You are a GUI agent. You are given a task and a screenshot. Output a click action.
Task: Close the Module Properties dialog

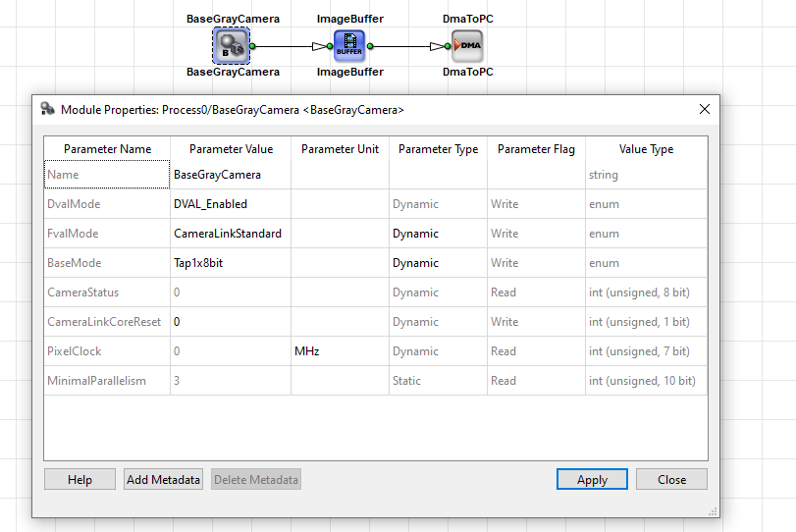[x=704, y=109]
